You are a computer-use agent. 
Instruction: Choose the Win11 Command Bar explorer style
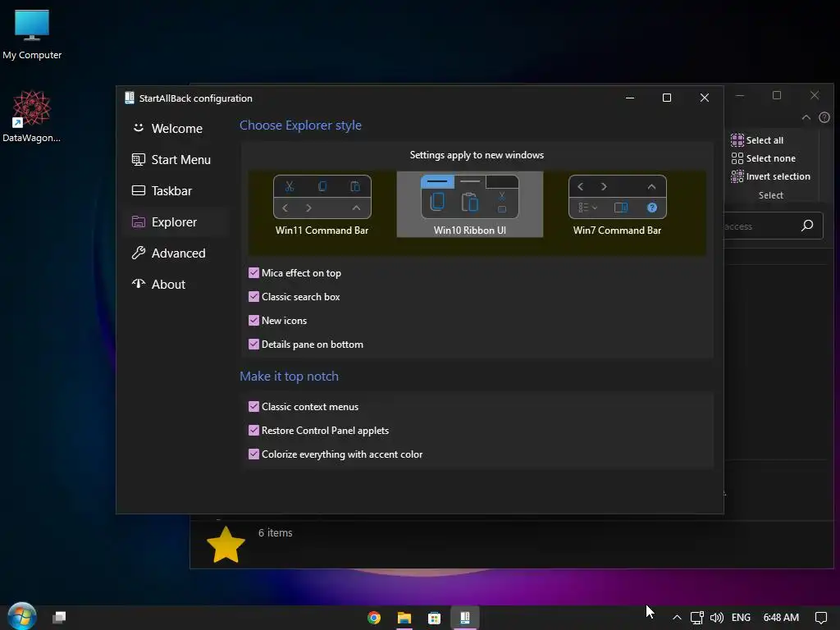click(x=322, y=204)
